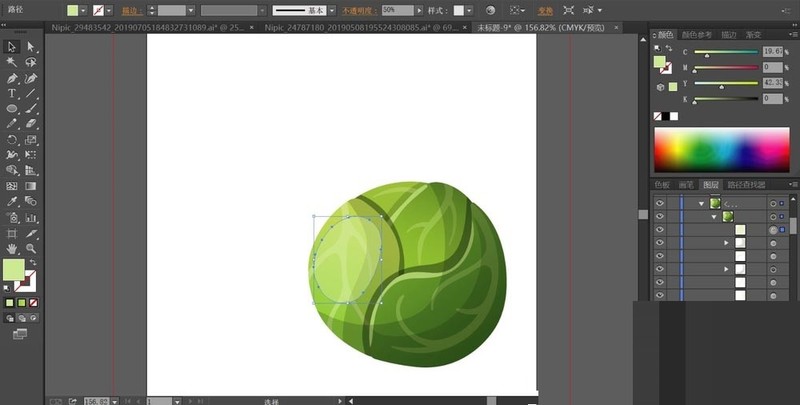Toggle visibility of the second layer row
Viewport: 800px width, 405px height.
659,216
